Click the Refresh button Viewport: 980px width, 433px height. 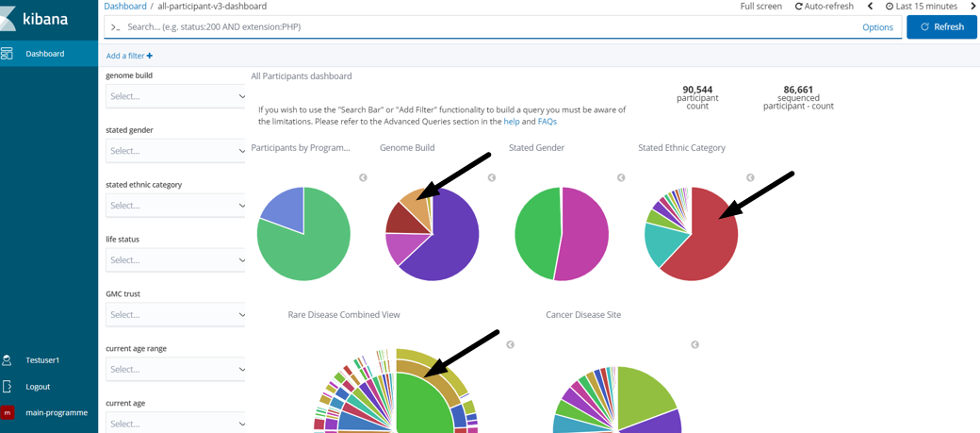pos(941,27)
